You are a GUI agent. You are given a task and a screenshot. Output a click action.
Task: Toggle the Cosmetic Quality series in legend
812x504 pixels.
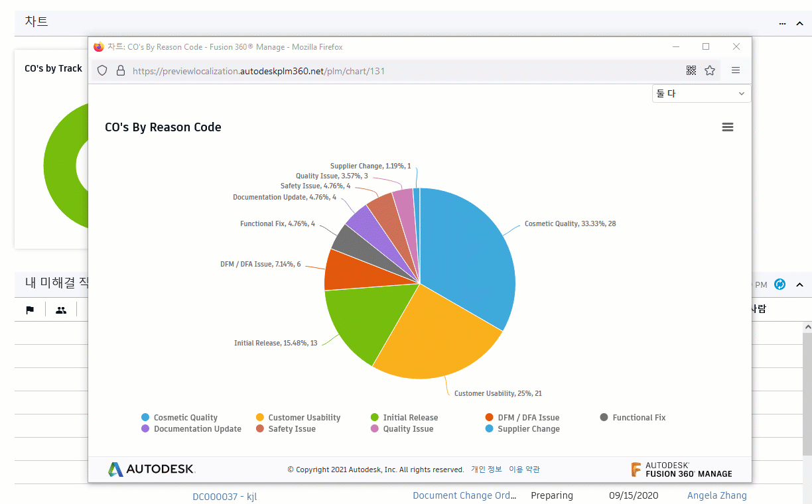click(183, 417)
